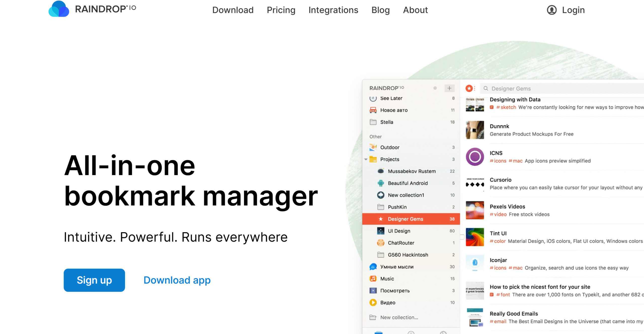
Task: Select the See Later clock icon
Action: (373, 98)
